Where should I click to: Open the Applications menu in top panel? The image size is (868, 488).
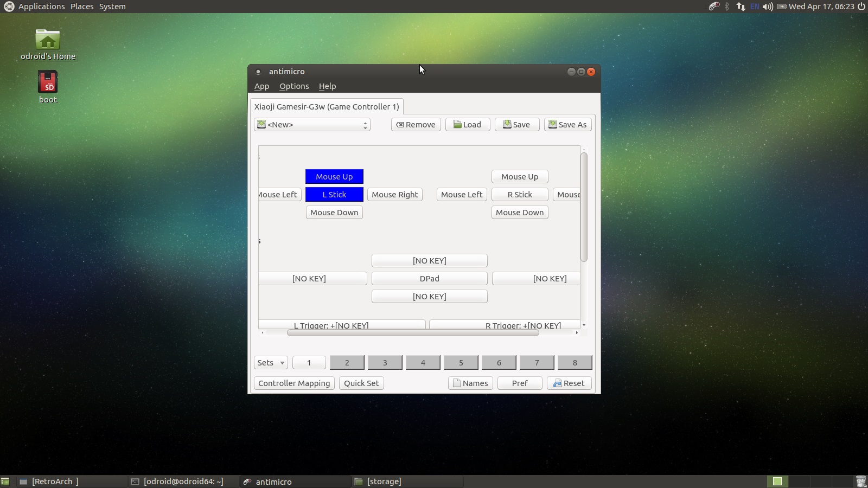[x=41, y=7]
